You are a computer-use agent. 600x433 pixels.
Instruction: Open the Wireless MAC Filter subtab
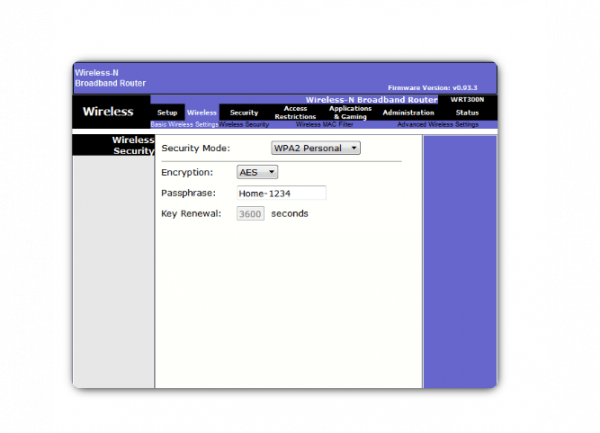(x=323, y=124)
